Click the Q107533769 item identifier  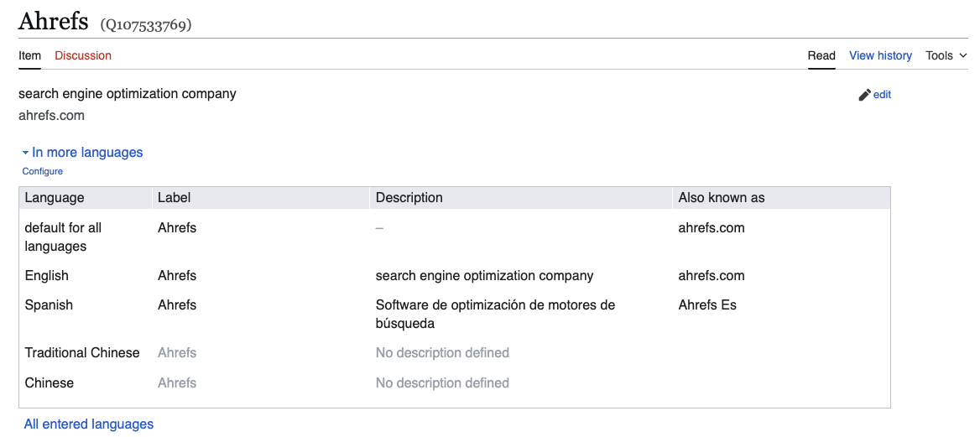146,25
